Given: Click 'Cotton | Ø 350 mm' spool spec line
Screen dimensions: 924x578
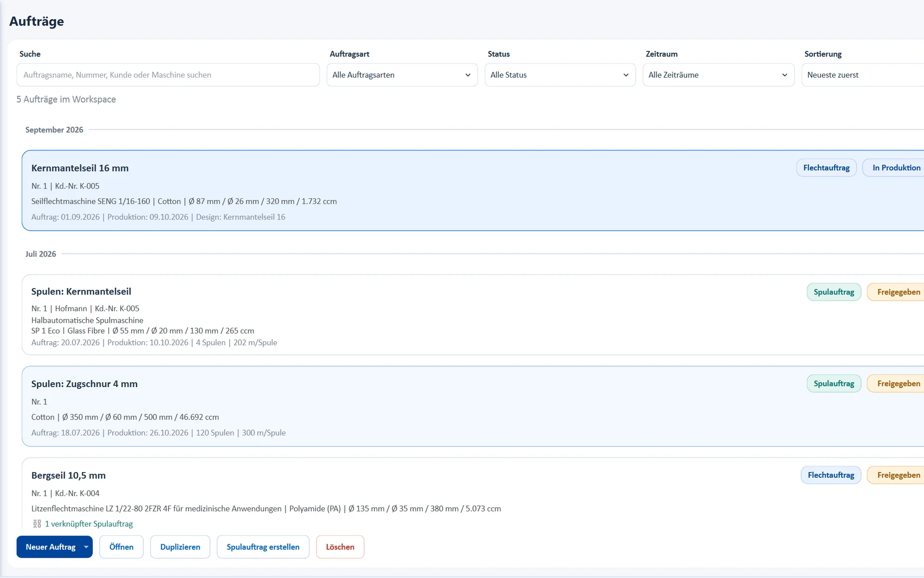Looking at the screenshot, I should (125, 417).
